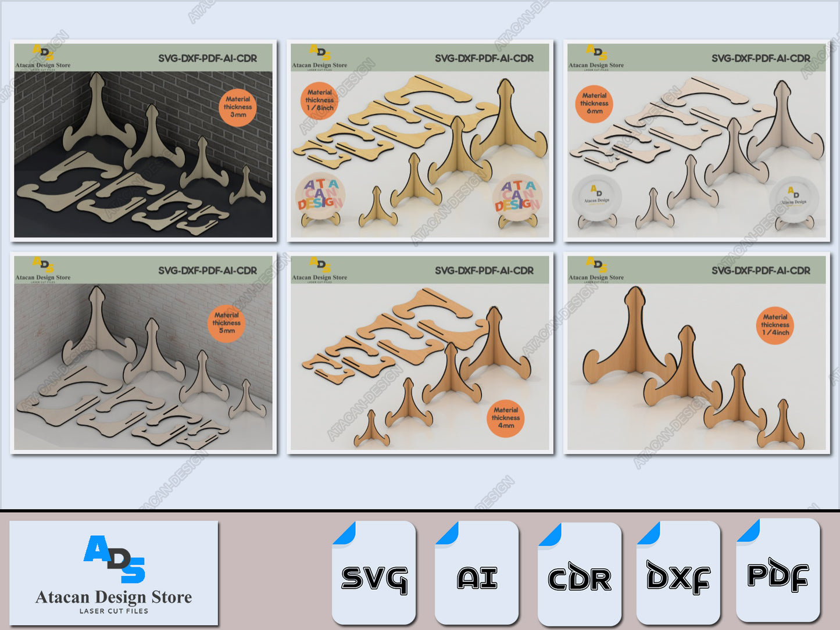This screenshot has width=840, height=630.
Task: Open the 1/4inch four-stands preview image
Action: pos(696,353)
